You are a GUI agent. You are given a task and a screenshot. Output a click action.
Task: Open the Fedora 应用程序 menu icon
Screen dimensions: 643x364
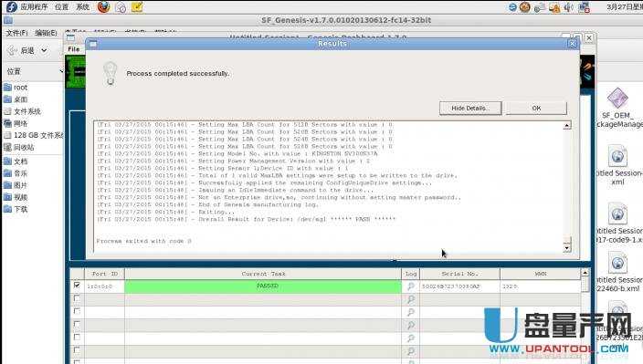point(12,7)
